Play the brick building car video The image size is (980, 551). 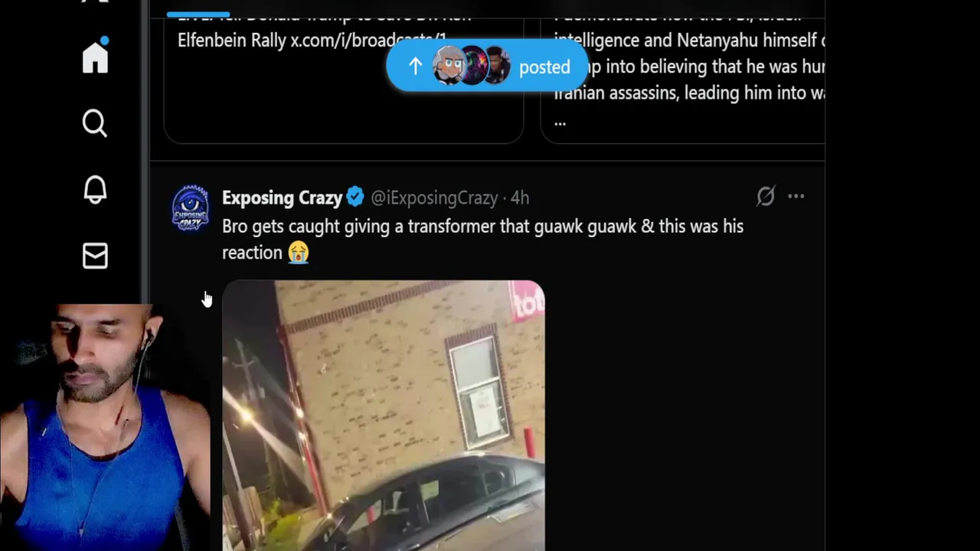pyautogui.click(x=384, y=416)
